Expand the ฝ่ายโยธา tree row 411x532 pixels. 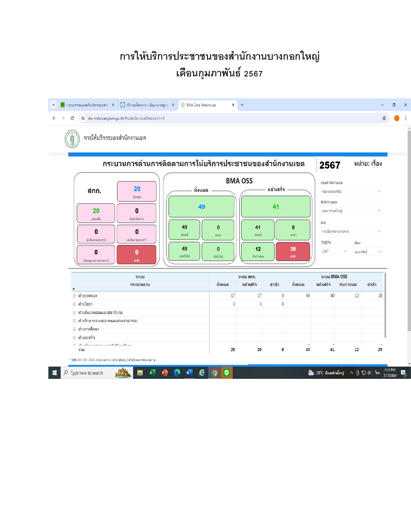pos(74,304)
